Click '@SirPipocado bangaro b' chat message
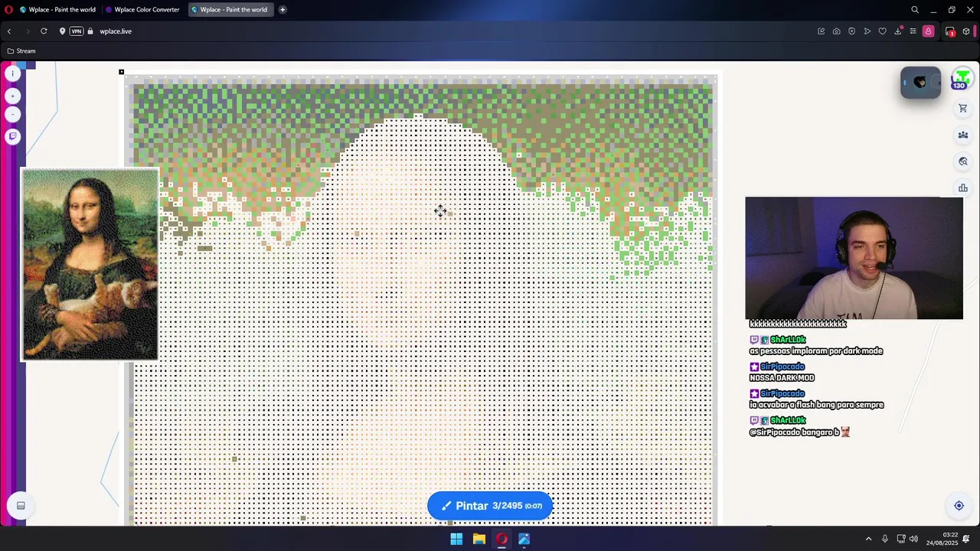Image resolution: width=980 pixels, height=551 pixels. [x=800, y=432]
